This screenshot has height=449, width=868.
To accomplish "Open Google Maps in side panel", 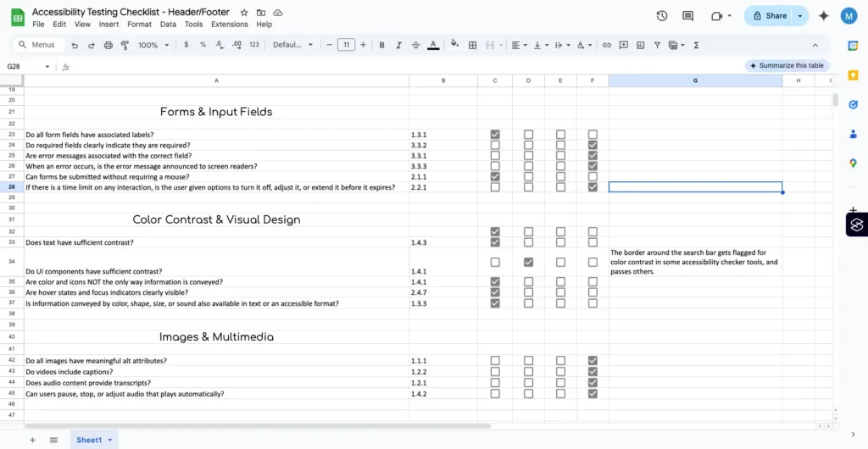I will [x=853, y=163].
